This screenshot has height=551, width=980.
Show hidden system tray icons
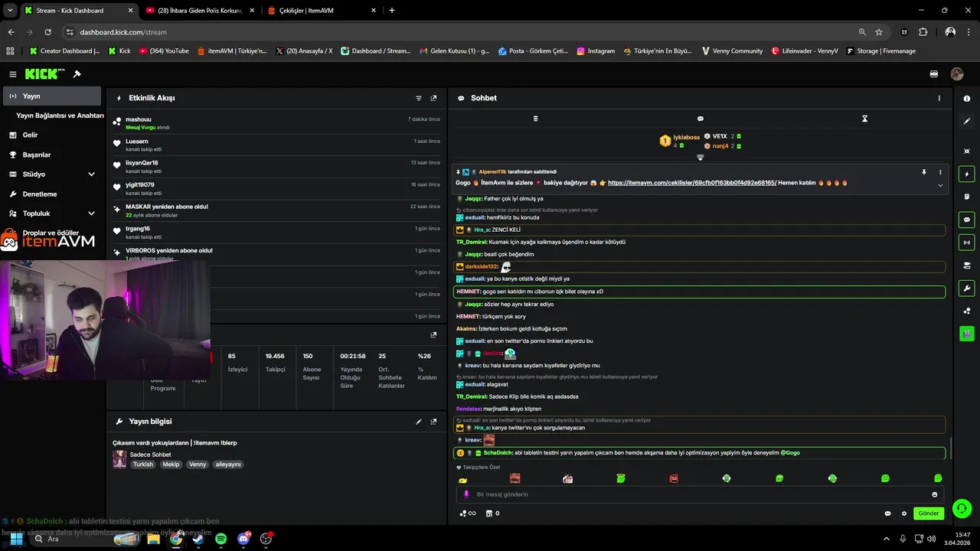click(x=887, y=539)
